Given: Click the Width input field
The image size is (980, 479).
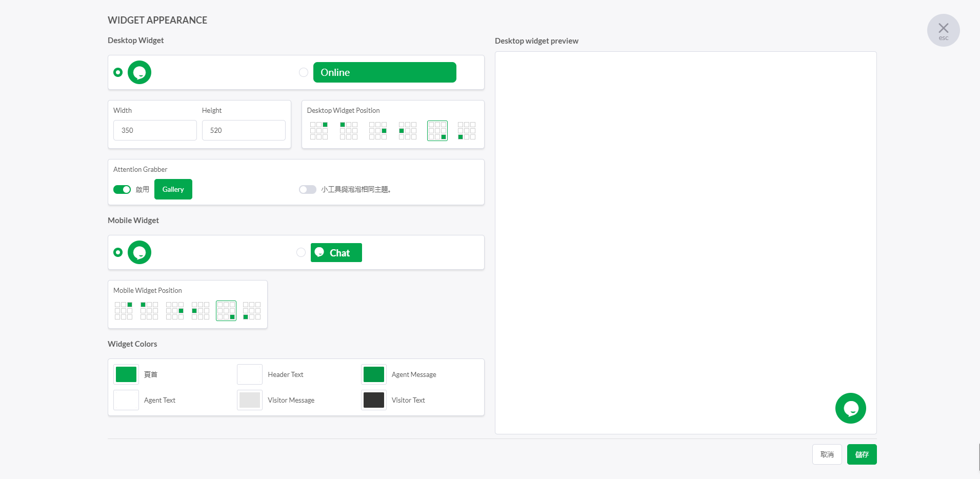Looking at the screenshot, I should click(x=155, y=130).
